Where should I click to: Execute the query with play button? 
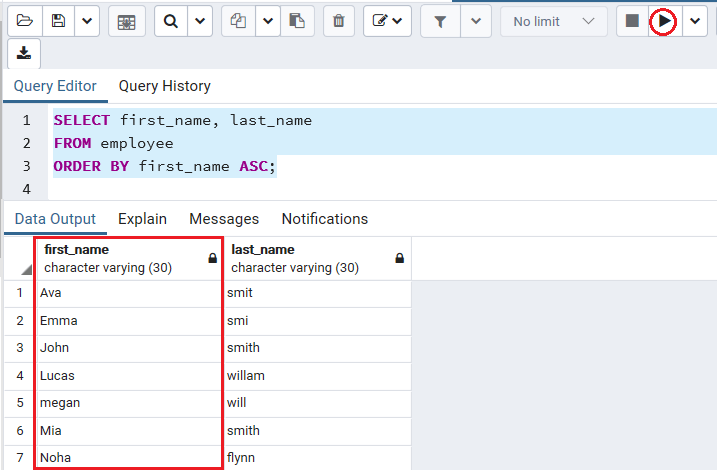click(663, 21)
